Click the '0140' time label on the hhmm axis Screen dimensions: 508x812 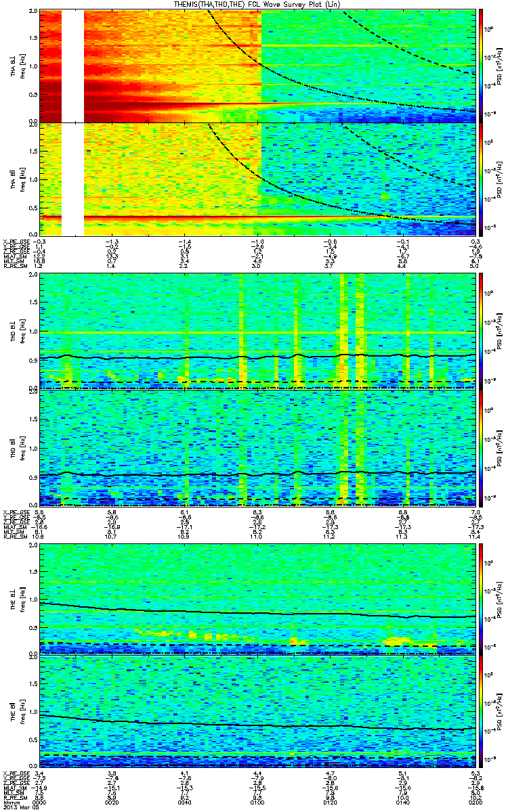(403, 802)
